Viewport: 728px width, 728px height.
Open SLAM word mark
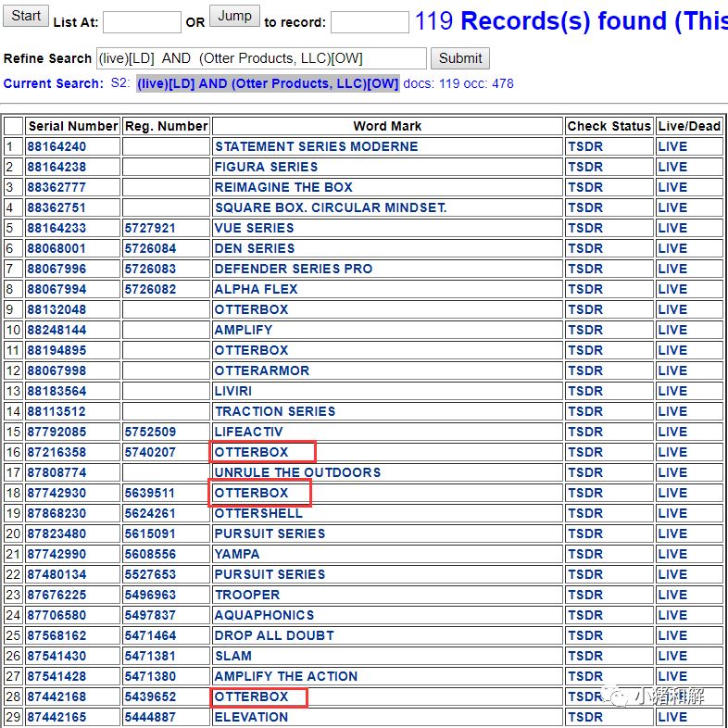(233, 657)
